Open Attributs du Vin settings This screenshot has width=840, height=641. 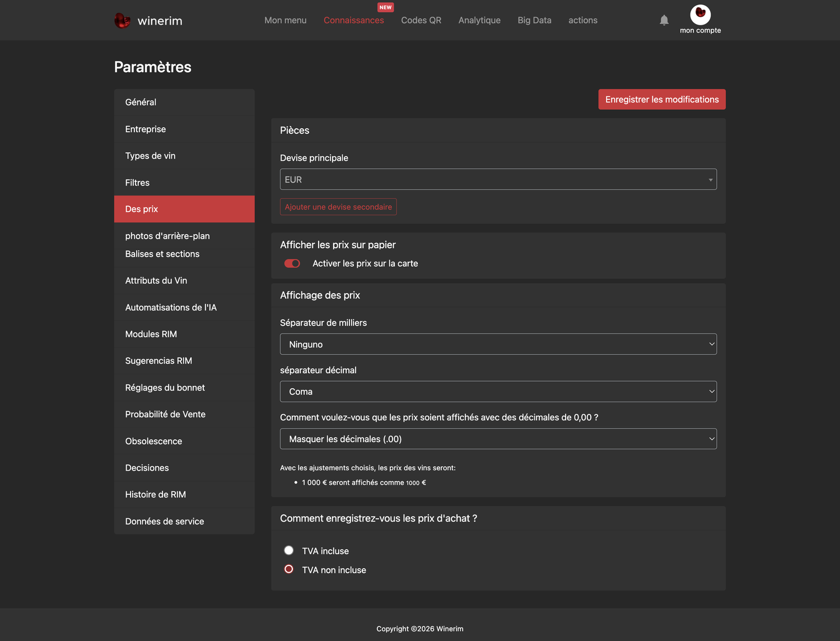tap(184, 281)
